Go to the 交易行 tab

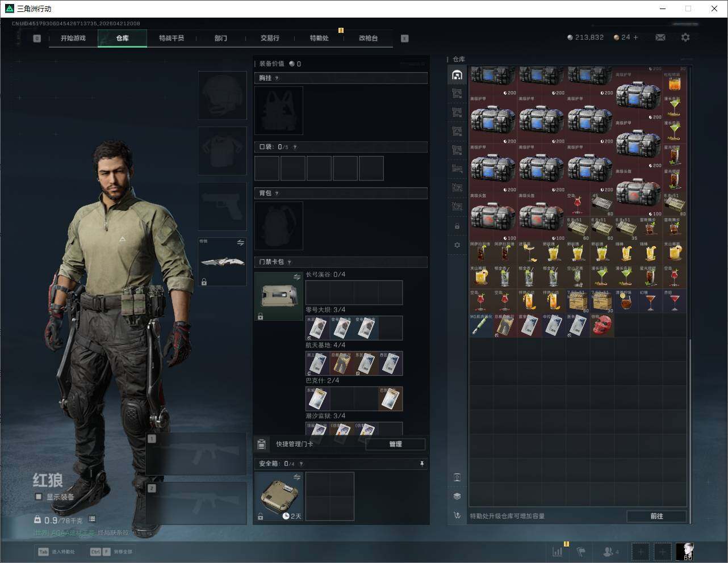[270, 38]
